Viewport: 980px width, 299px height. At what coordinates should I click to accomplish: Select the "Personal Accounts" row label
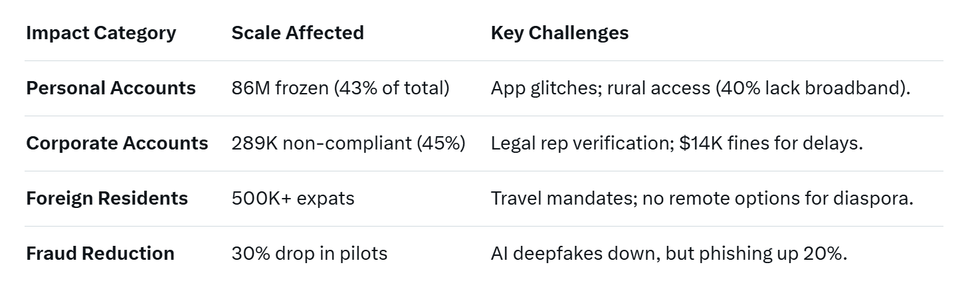pyautogui.click(x=111, y=88)
